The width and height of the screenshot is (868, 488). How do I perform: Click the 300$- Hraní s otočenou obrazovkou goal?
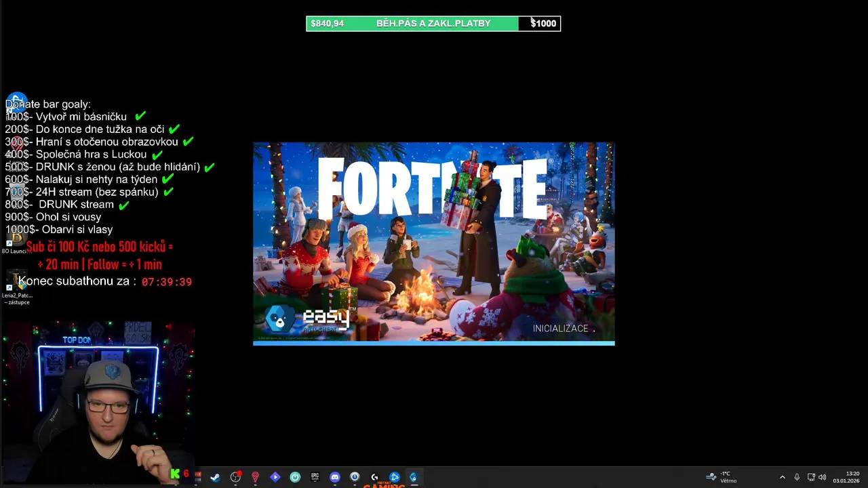(x=92, y=142)
